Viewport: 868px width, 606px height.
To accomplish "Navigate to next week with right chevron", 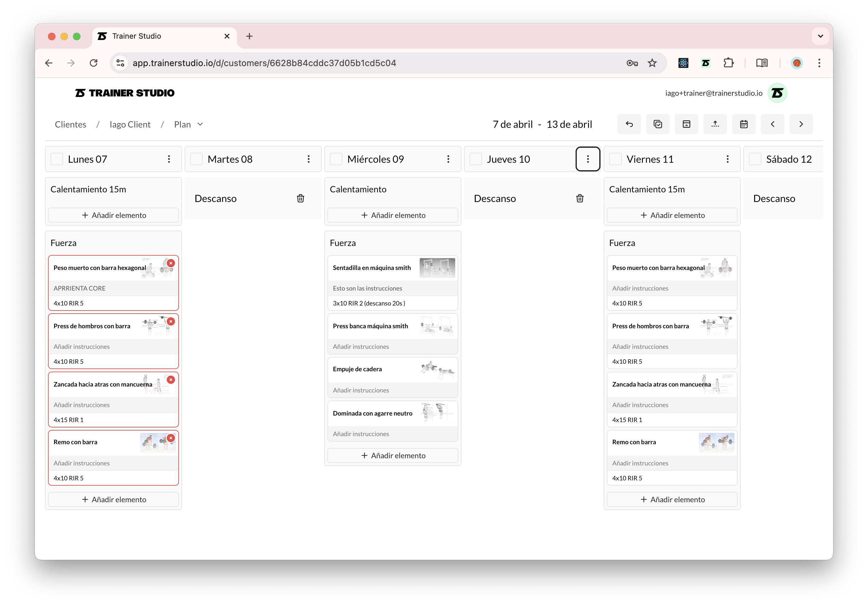I will click(801, 124).
